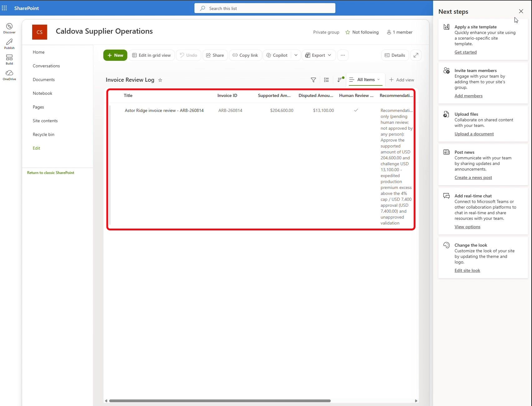This screenshot has height=406, width=532.
Task: Open the Astor Ridge invoice review item
Action: 164,110
